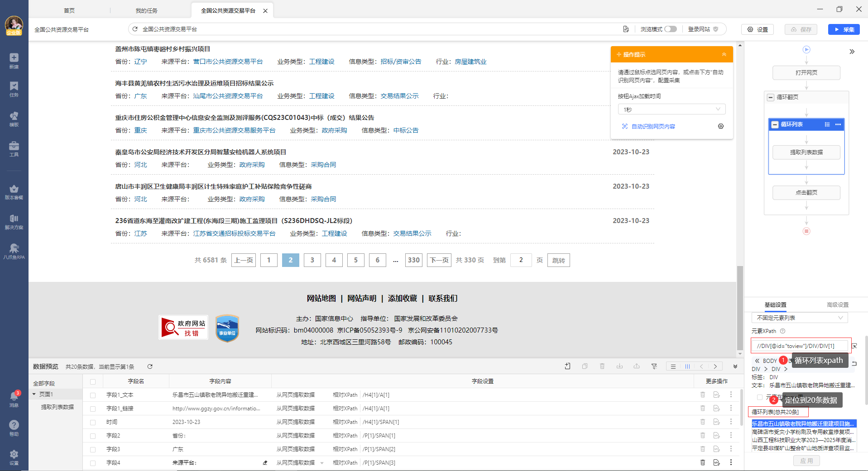The image size is (868, 471).
Task: Reload the page with the address bar refresh icon
Action: [135, 29]
